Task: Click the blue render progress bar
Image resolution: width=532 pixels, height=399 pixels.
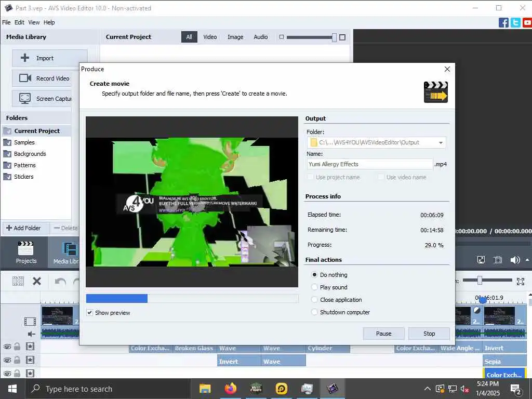Action: pos(117,298)
